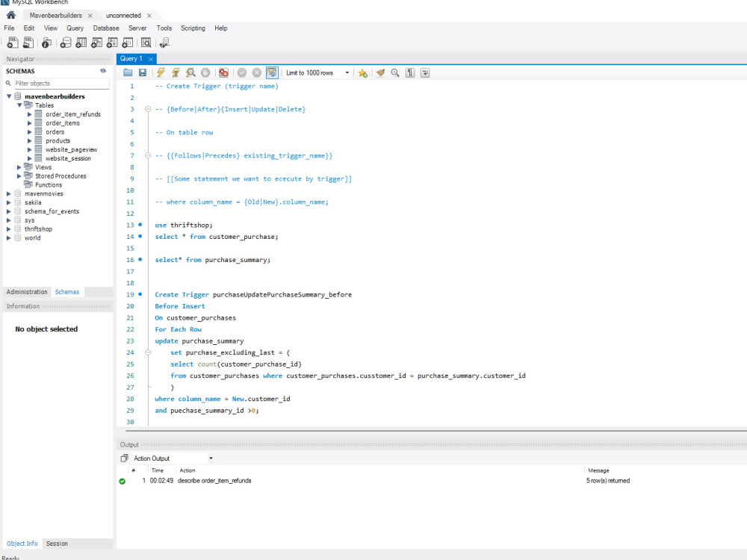Open the Scripting menu
This screenshot has width=747, height=560.
193,28
